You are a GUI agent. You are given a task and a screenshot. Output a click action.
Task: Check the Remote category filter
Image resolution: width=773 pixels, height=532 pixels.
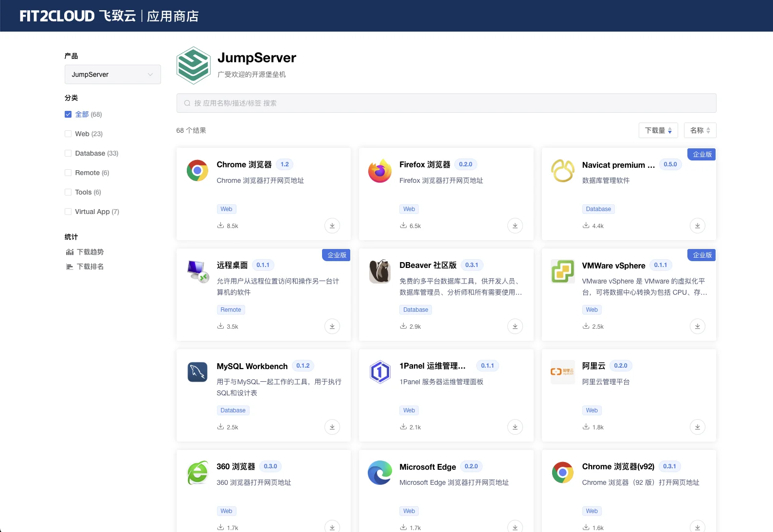click(x=68, y=173)
